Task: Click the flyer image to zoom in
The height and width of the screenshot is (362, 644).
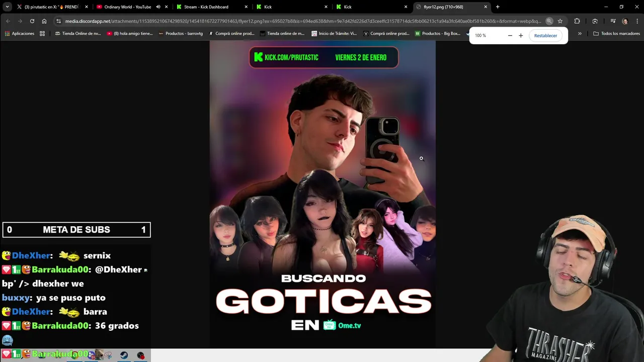Action: tap(323, 194)
